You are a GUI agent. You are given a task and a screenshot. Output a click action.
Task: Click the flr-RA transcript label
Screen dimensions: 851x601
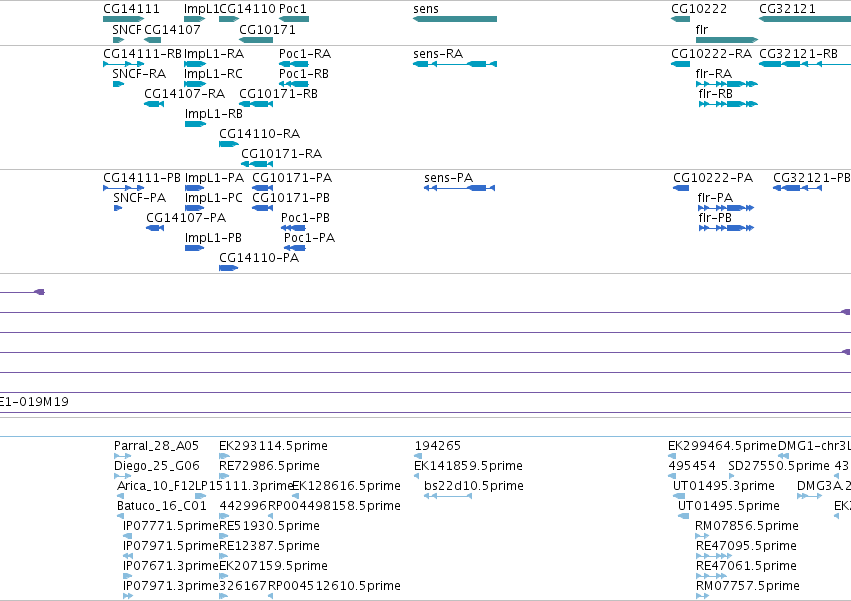[x=714, y=74]
